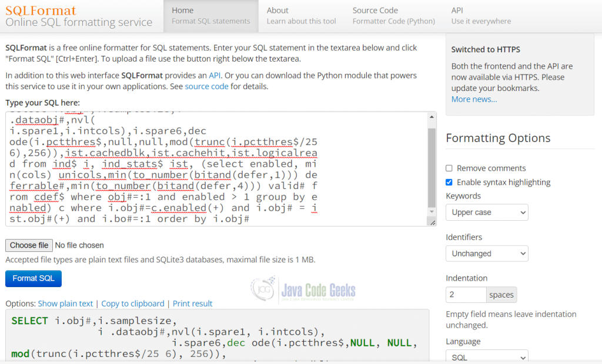Go to the Source Code tab

click(393, 16)
